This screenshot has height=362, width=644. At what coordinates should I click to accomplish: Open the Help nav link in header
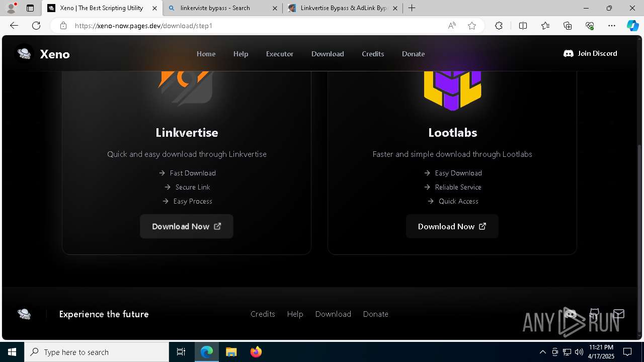[240, 54]
